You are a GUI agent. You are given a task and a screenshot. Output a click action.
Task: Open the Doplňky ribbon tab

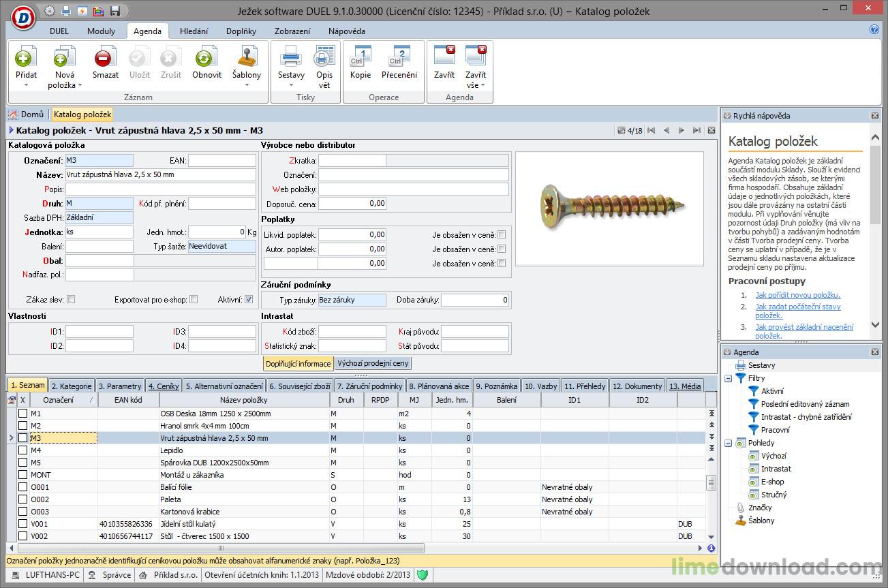[241, 31]
